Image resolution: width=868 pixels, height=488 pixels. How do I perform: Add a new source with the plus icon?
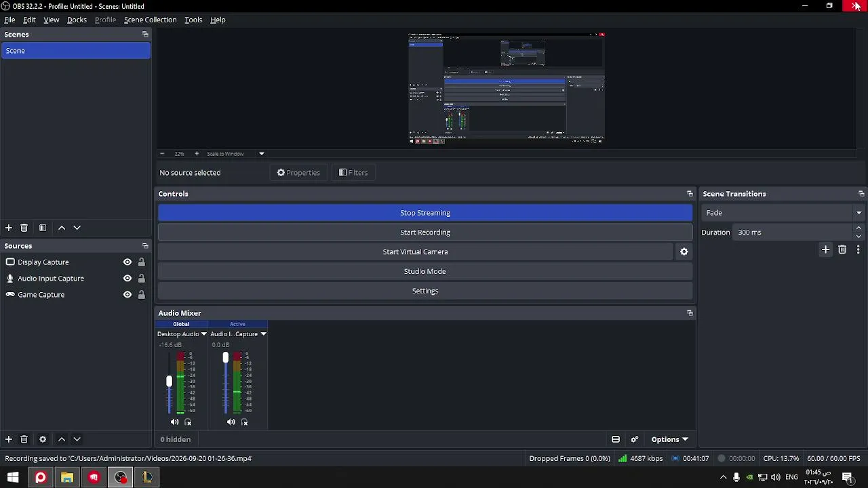click(9, 439)
